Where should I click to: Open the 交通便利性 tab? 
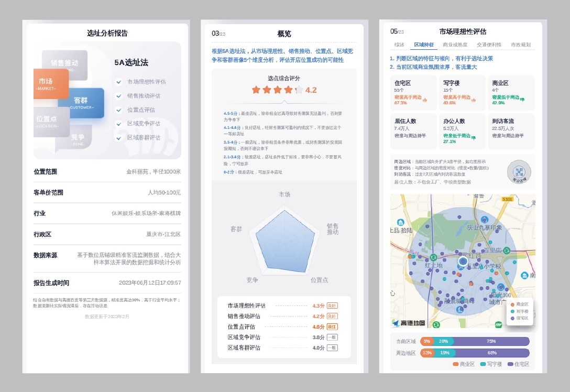pos(489,45)
